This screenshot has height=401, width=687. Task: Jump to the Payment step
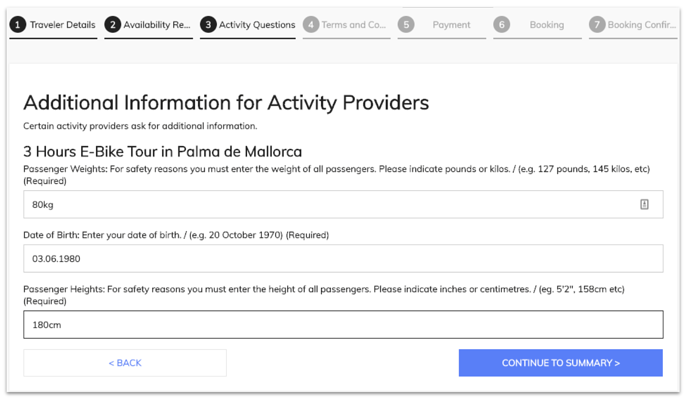coord(451,25)
